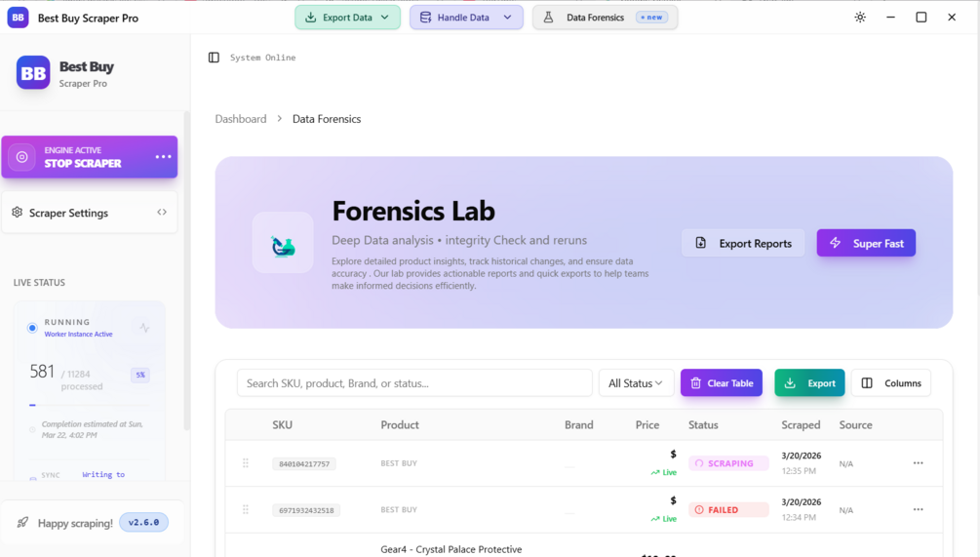Viewport: 980px width, 557px height.
Task: Open the Export Data dropdown
Action: pos(347,18)
